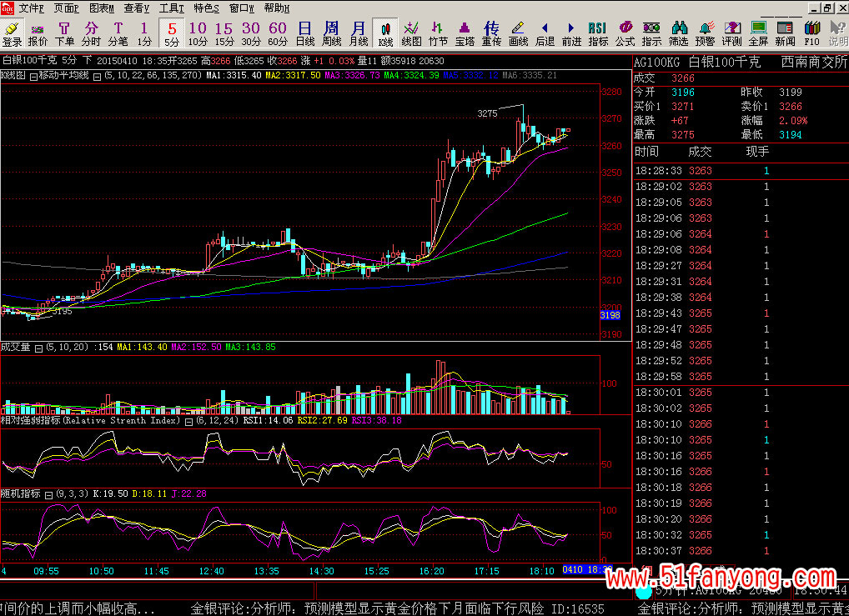
Task: Open the F10 info icon
Action: [x=811, y=33]
